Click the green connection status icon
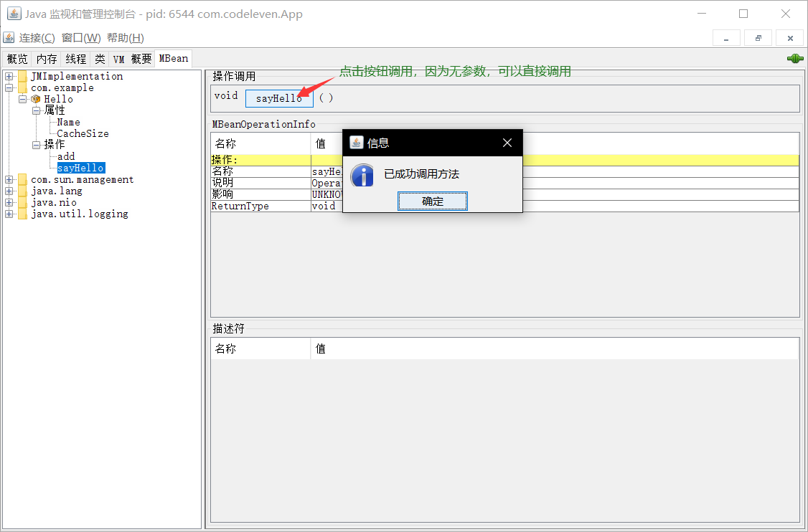The width and height of the screenshot is (808, 532). pos(795,59)
